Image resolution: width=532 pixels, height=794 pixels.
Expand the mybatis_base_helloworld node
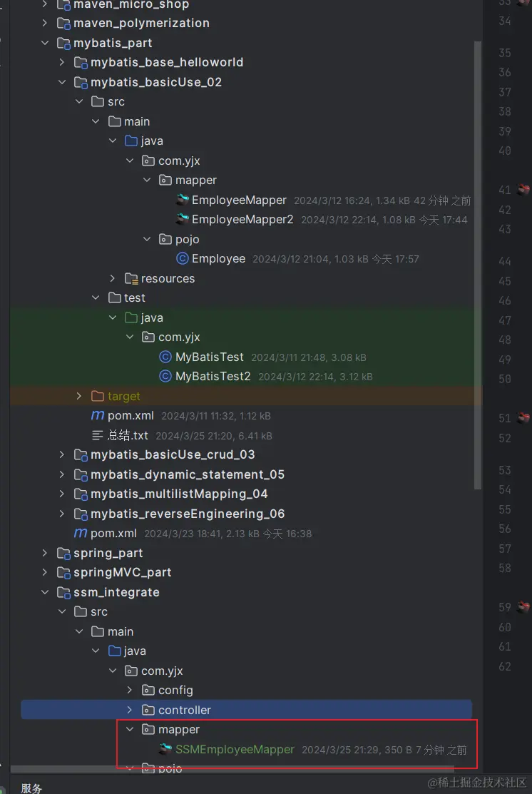click(62, 63)
